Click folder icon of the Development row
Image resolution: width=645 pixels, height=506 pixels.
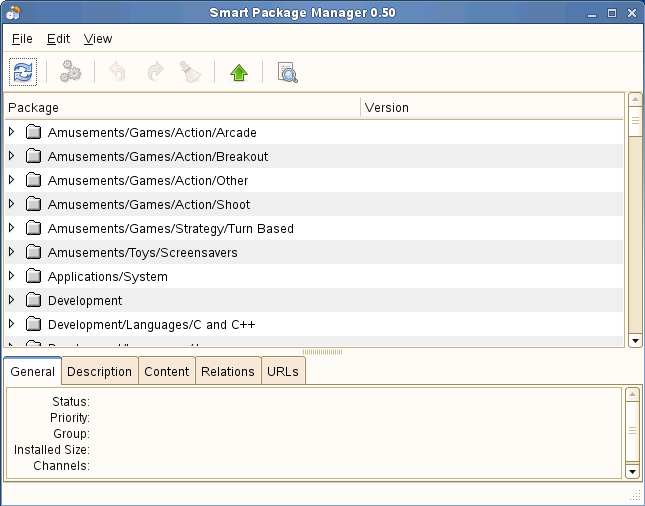[x=33, y=300]
